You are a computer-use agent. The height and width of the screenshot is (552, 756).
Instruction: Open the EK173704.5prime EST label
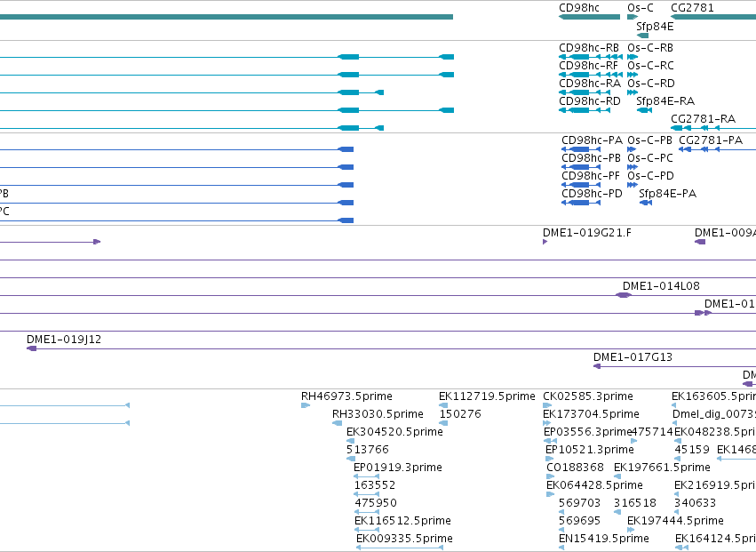tap(591, 414)
